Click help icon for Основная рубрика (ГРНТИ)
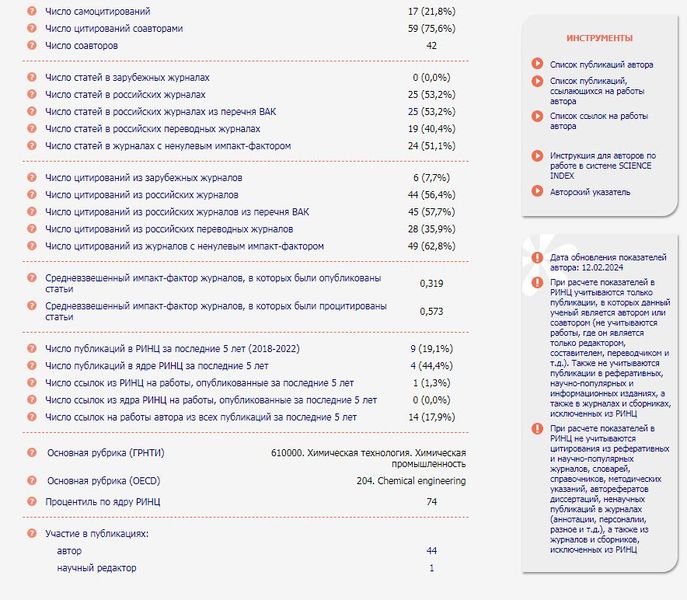The width and height of the screenshot is (687, 600). coord(32,453)
